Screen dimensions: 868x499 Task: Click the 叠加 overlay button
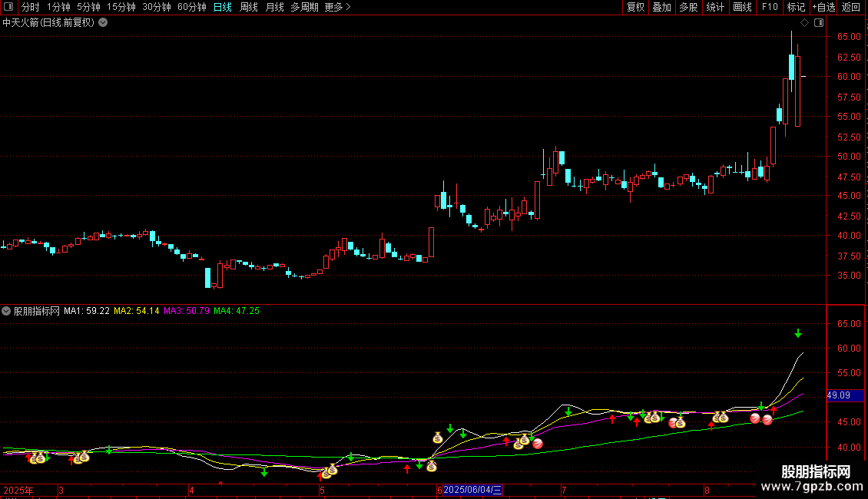(662, 7)
